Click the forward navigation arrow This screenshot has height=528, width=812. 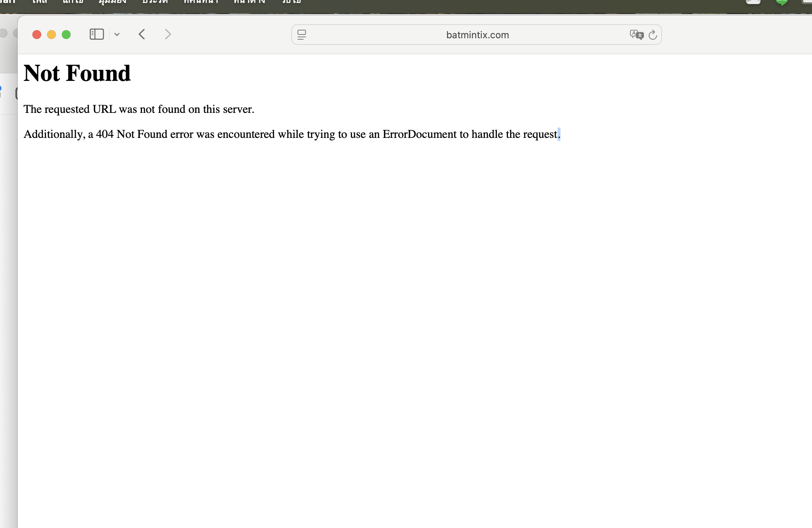(x=168, y=35)
